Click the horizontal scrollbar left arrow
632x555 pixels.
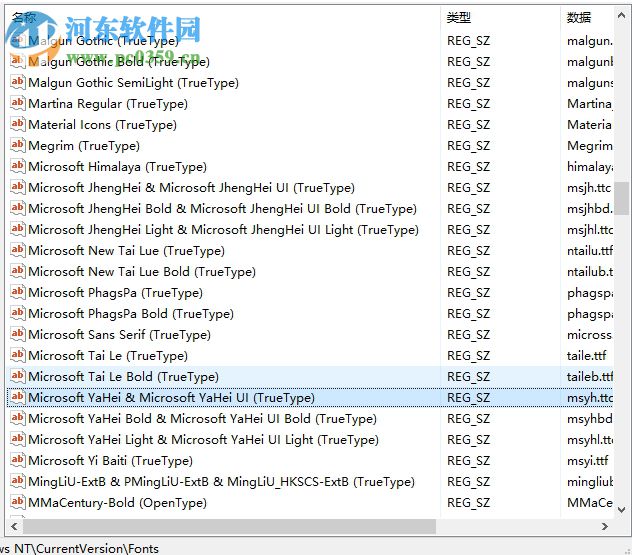click(x=15, y=526)
